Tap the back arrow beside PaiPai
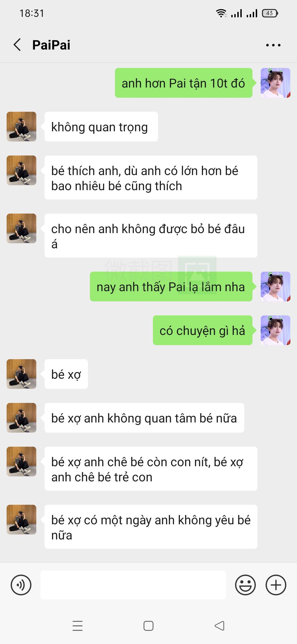297x644 pixels. click(17, 45)
